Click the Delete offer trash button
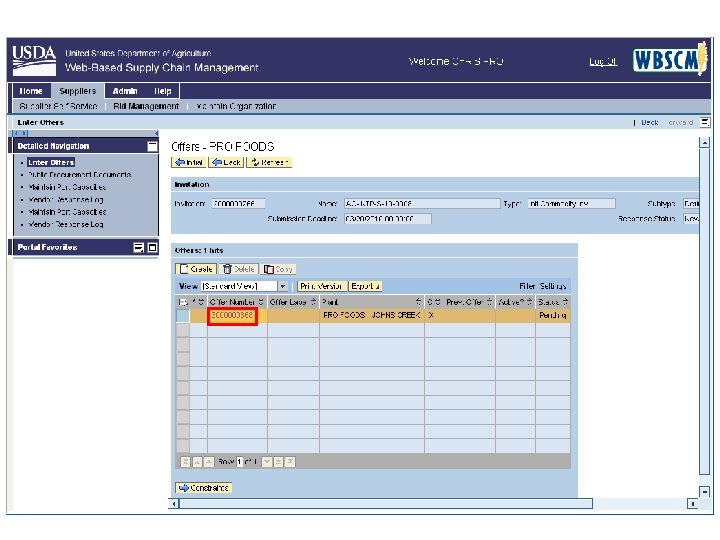The image size is (720, 540). [x=238, y=269]
